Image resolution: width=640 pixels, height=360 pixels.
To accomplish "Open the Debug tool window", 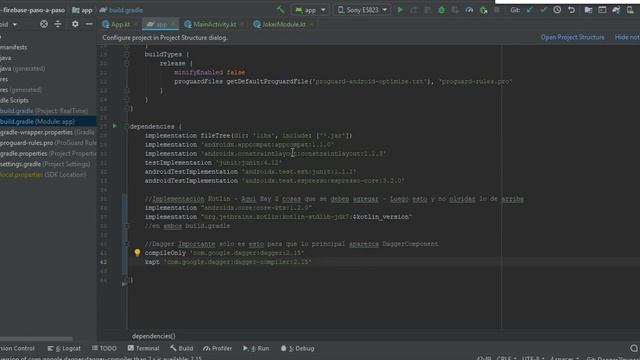I will pyautogui.click(x=298, y=349).
